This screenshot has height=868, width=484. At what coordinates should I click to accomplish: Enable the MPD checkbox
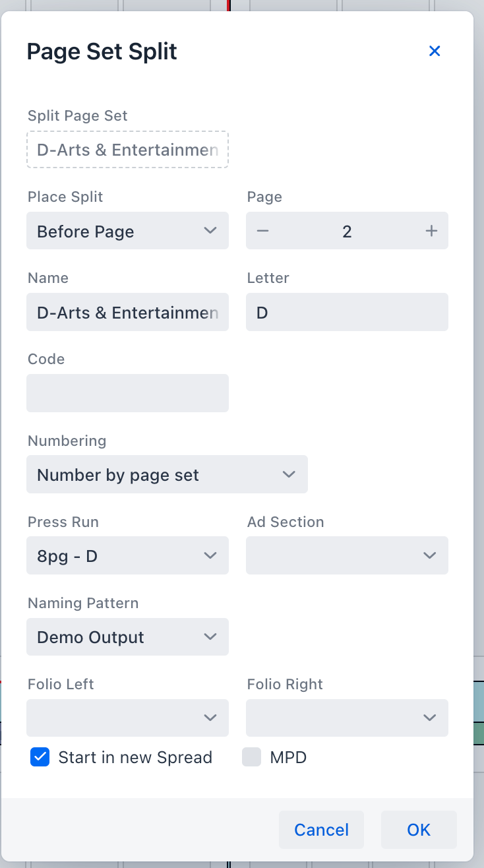click(x=252, y=757)
